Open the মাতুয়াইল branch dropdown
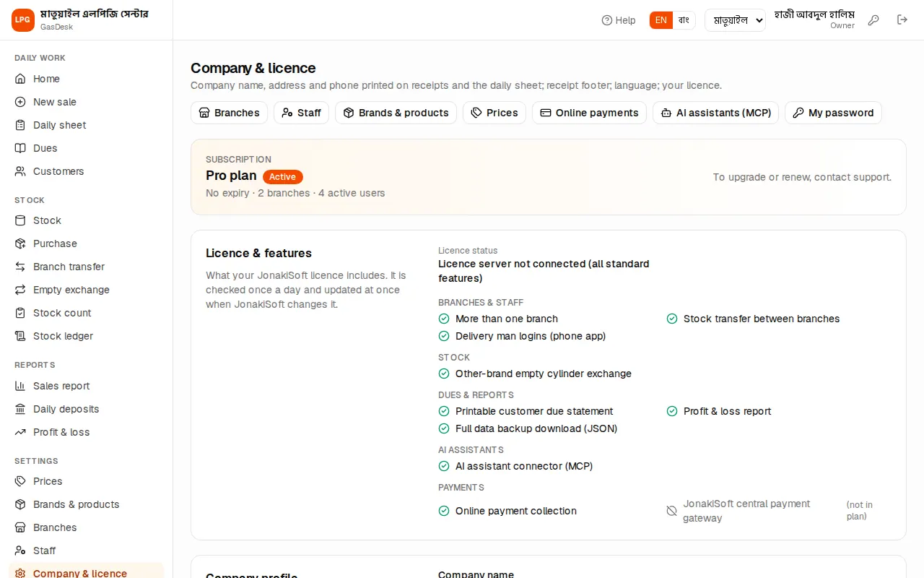 click(735, 20)
